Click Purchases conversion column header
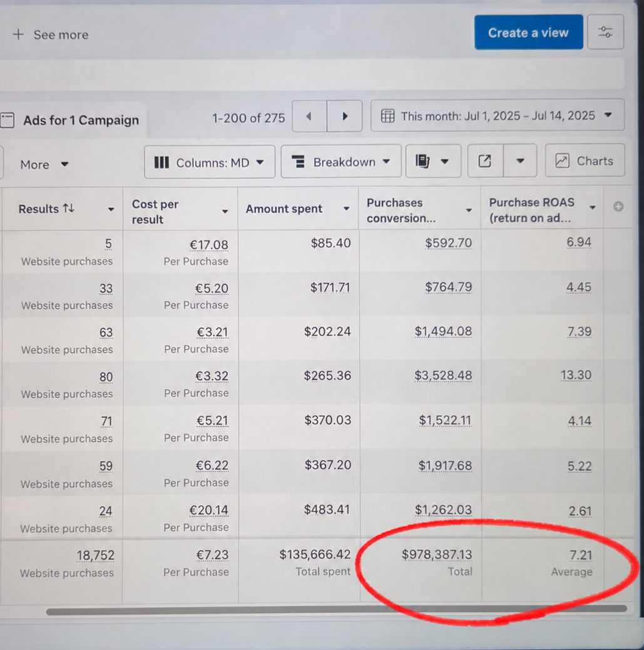 pos(401,210)
